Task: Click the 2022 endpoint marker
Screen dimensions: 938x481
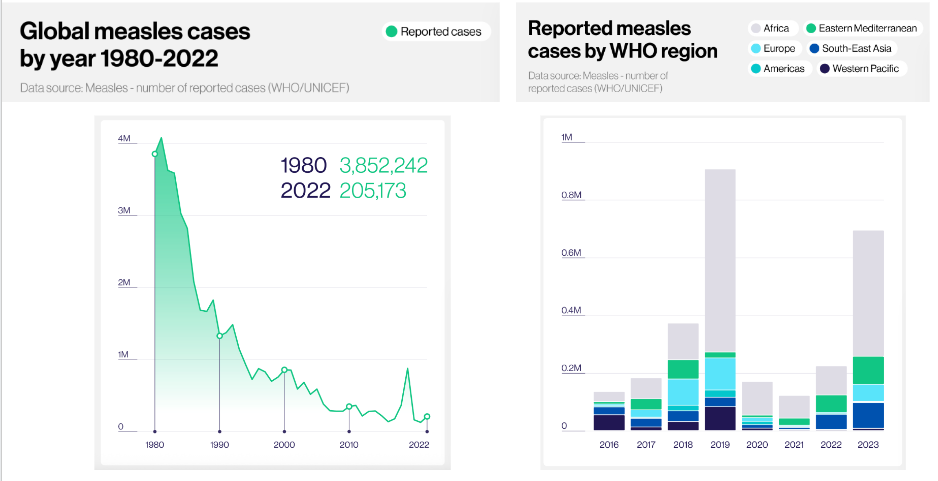Action: point(427,416)
